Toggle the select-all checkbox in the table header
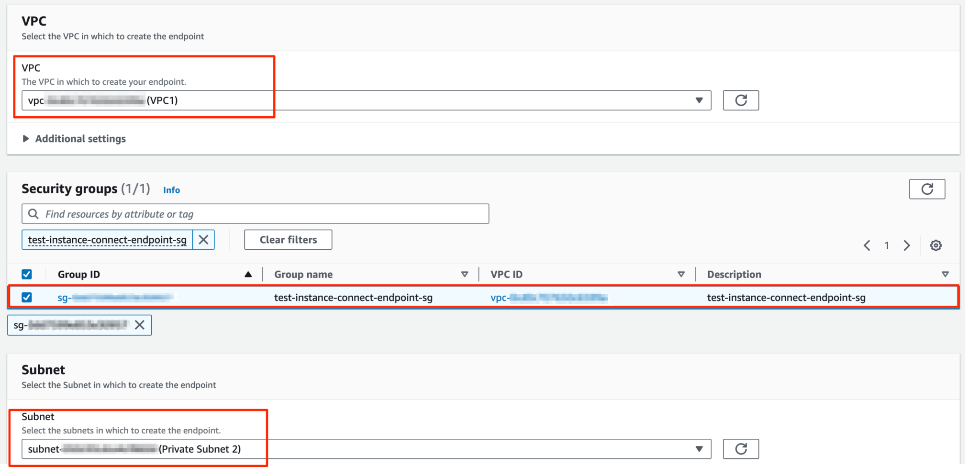Viewport: 980px width, 467px height. (27, 274)
